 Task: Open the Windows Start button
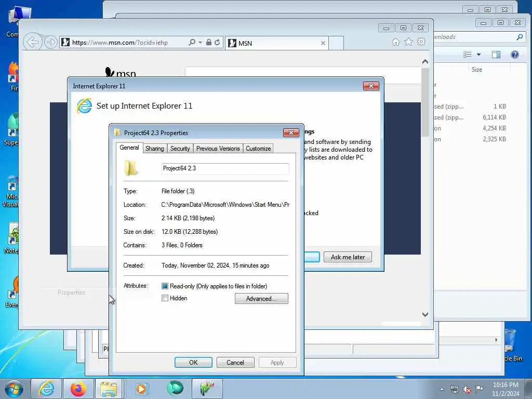click(x=14, y=389)
